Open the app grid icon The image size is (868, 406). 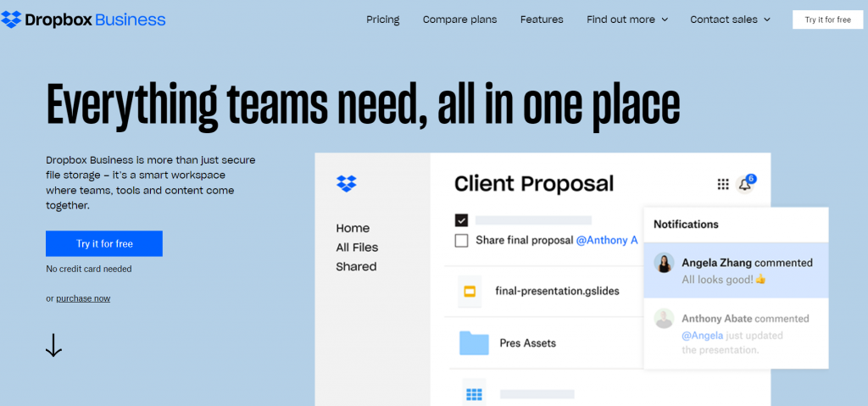click(x=723, y=185)
